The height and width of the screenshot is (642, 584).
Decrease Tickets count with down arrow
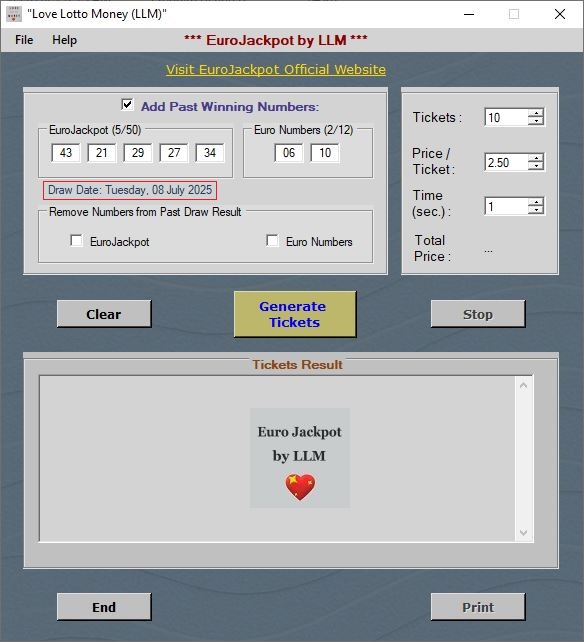point(536,121)
